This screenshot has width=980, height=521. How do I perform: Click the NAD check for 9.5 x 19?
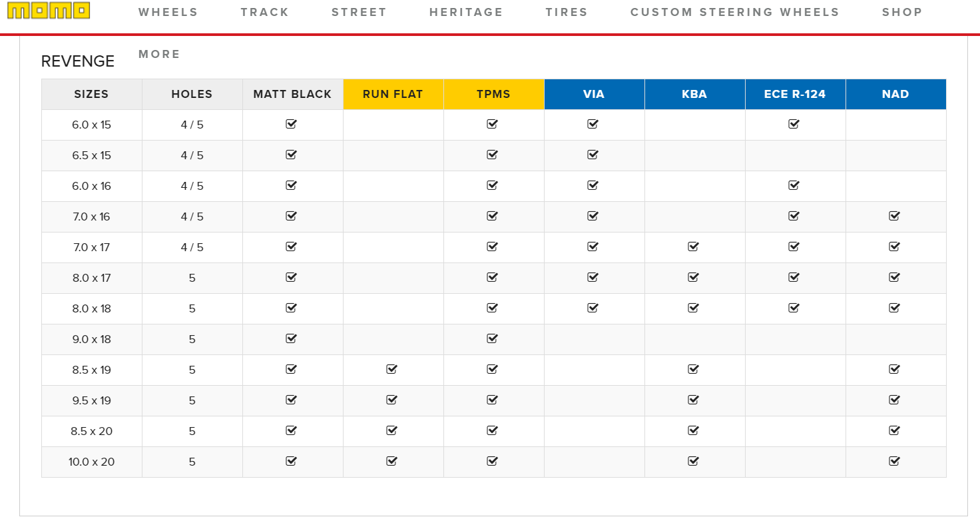[x=894, y=400]
